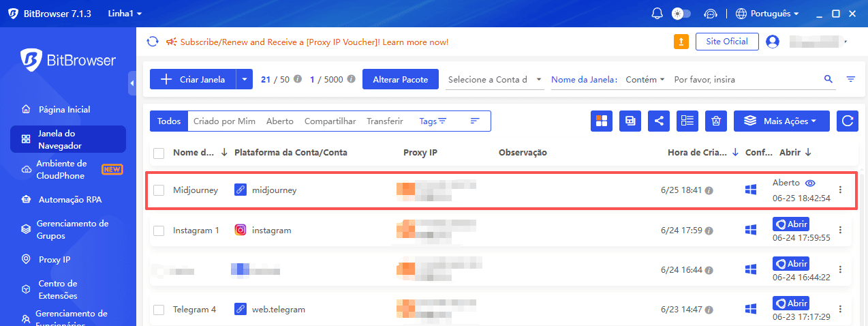
Task: Click the instagram platform icon
Action: point(240,231)
